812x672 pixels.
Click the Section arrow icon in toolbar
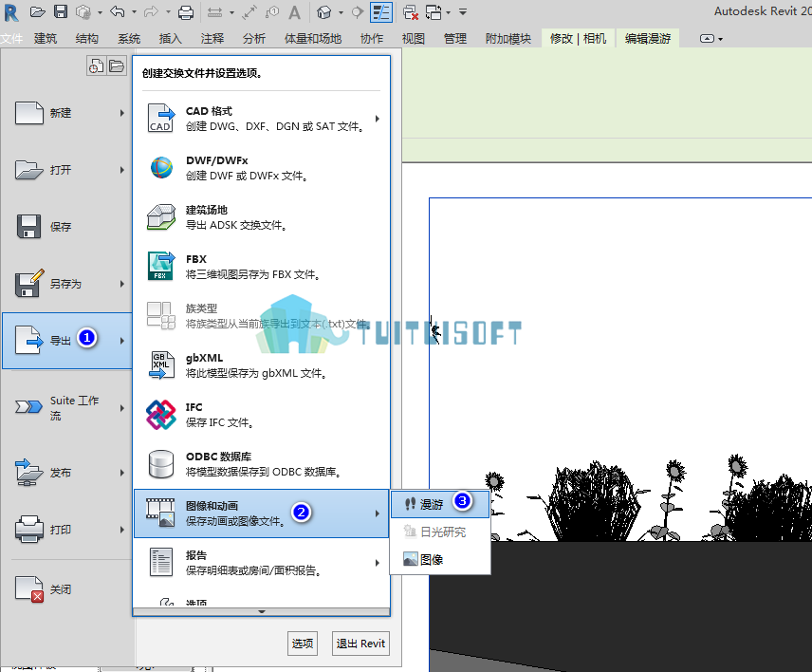(x=358, y=12)
